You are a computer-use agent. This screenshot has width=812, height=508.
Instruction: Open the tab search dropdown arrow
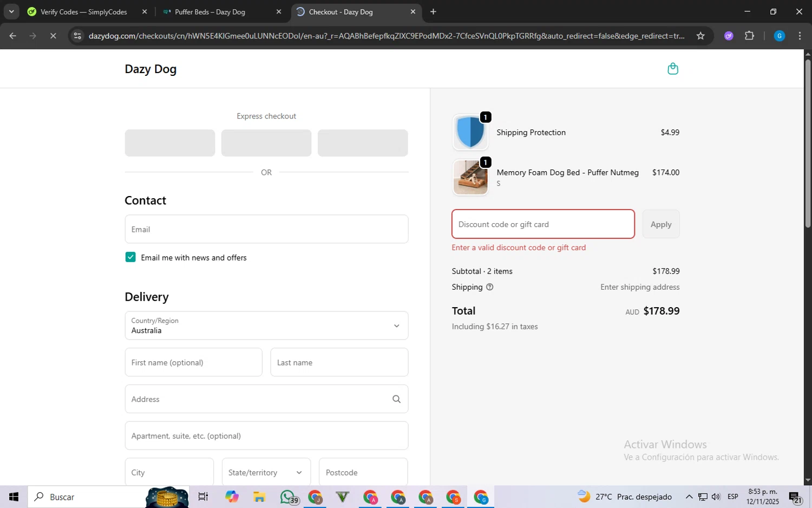pos(11,11)
